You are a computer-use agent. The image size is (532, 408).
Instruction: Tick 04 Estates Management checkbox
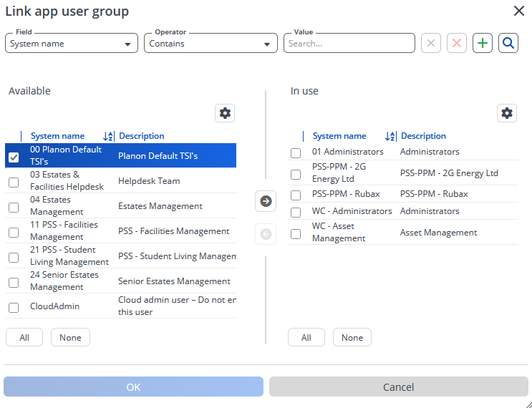14,208
